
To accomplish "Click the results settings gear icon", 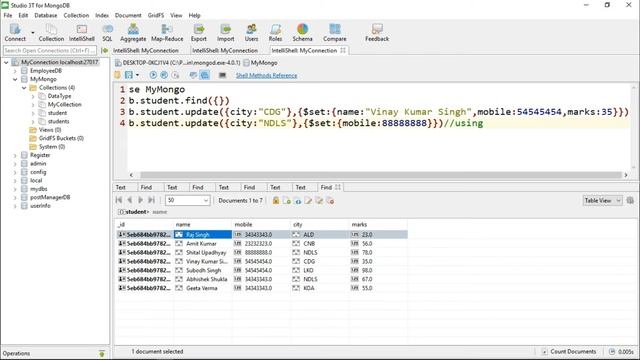I will (630, 200).
